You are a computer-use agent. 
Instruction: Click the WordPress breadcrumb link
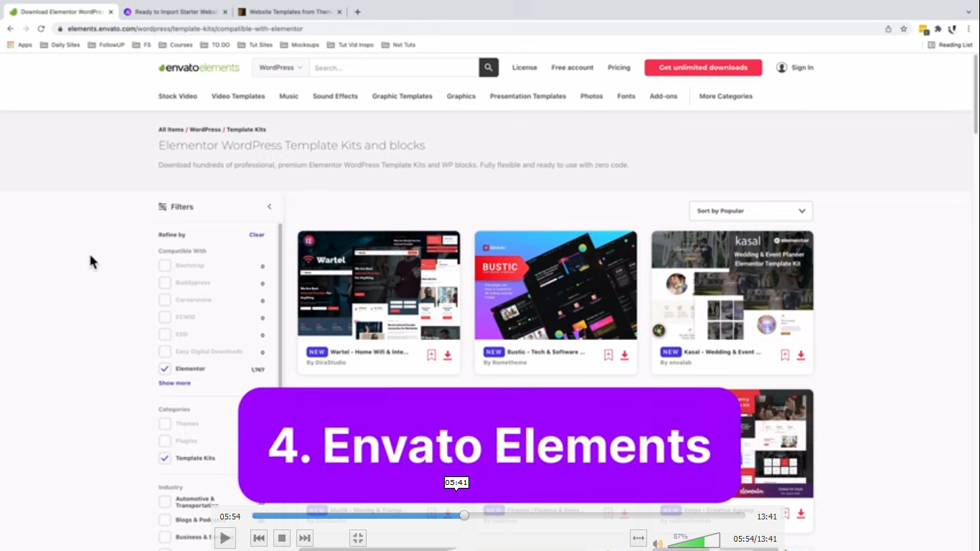point(205,130)
